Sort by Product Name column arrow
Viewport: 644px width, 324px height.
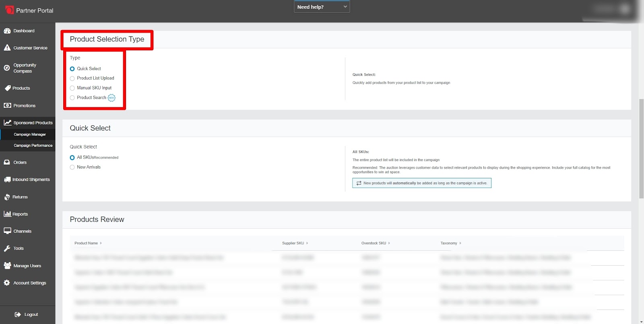[x=101, y=243]
